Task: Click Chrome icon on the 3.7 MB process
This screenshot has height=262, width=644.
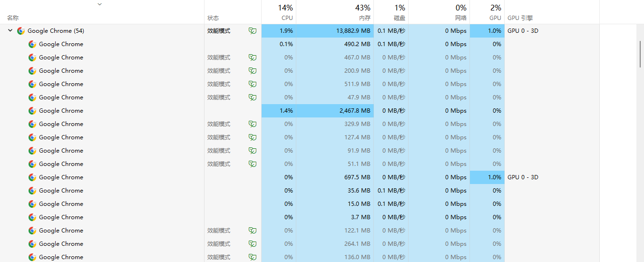Action: (x=32, y=217)
